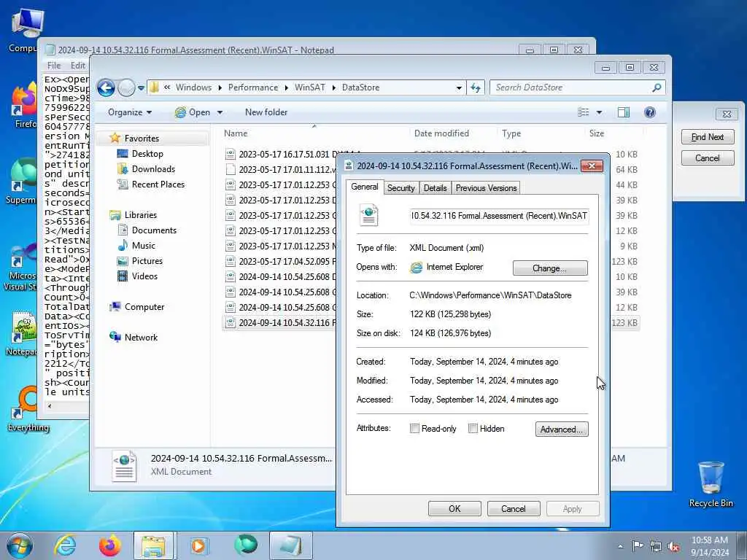The height and width of the screenshot is (560, 747).
Task: Switch to the General tab
Action: click(x=365, y=187)
